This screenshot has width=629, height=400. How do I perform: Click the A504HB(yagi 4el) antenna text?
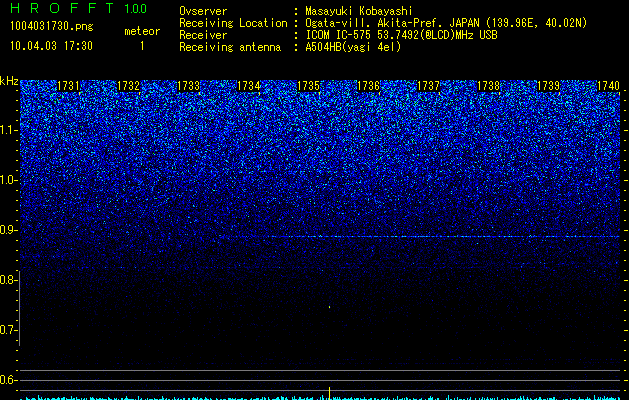[353, 47]
